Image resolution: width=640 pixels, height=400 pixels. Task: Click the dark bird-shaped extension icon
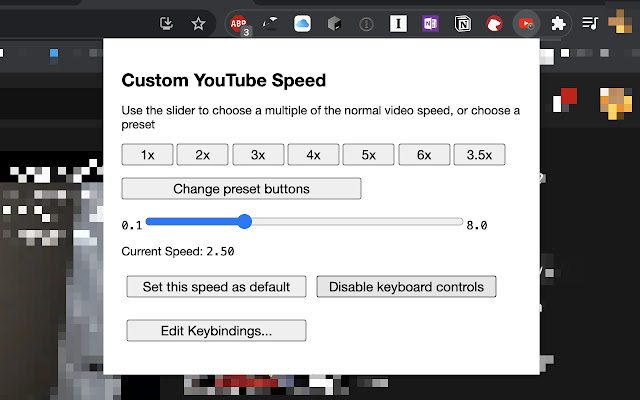point(270,24)
